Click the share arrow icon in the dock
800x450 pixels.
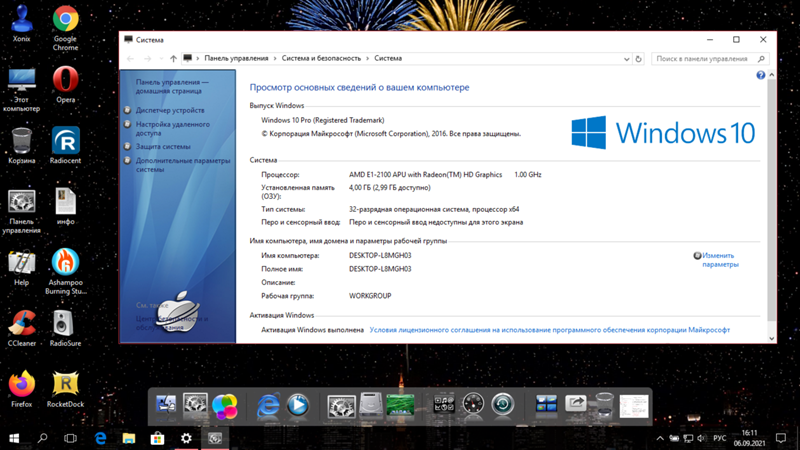pyautogui.click(x=576, y=405)
